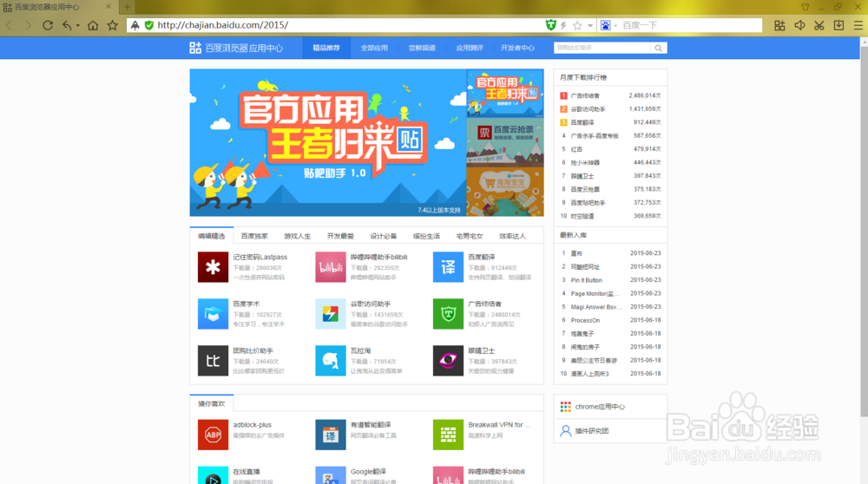Open the browser app grid icon
Image resolution: width=868 pixels, height=484 pixels.
point(779,25)
